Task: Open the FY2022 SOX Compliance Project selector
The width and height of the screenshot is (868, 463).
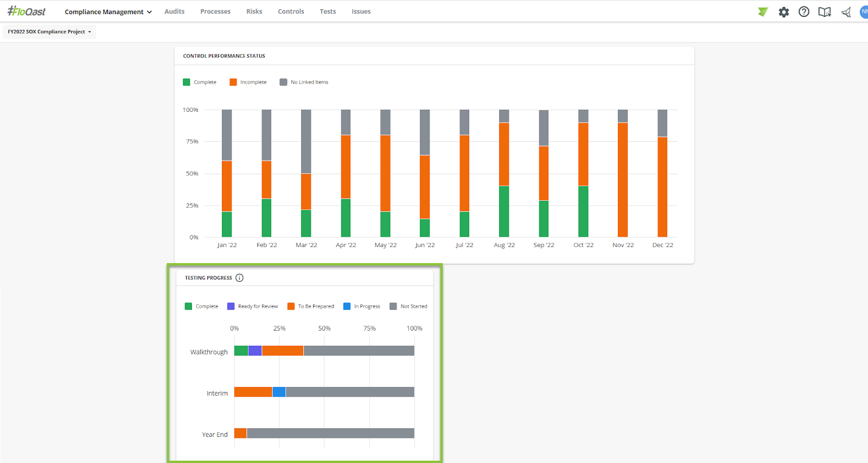Action: point(49,32)
